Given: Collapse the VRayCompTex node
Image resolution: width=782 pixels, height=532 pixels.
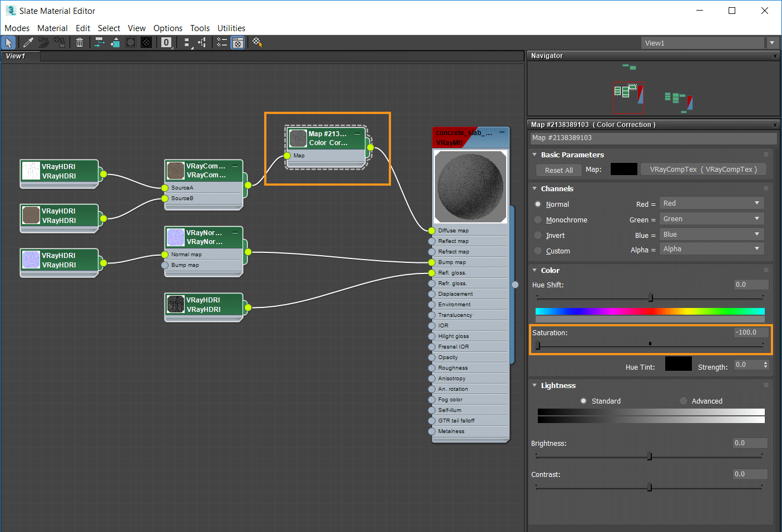Looking at the screenshot, I should 235,166.
